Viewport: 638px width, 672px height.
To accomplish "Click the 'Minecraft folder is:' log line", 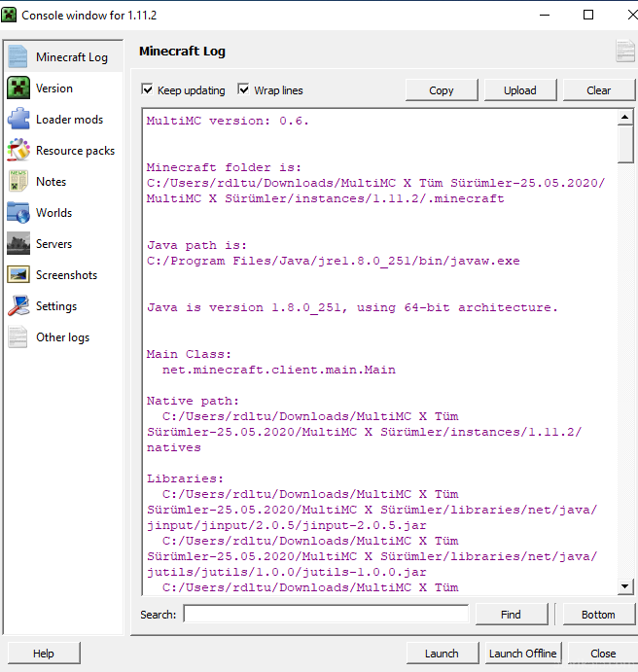I will [x=224, y=167].
